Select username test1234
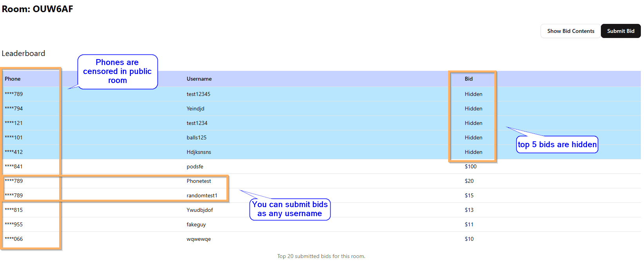This screenshot has width=644, height=278. tap(197, 123)
